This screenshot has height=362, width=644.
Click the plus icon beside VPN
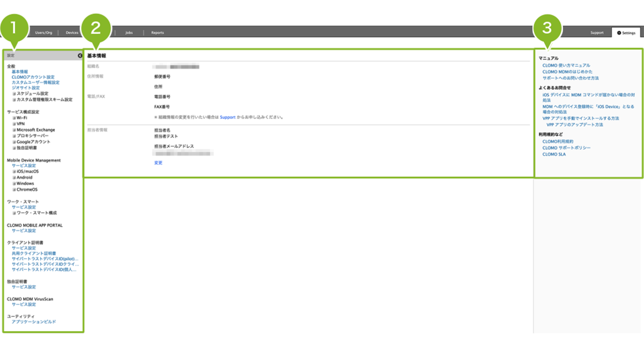[14, 124]
